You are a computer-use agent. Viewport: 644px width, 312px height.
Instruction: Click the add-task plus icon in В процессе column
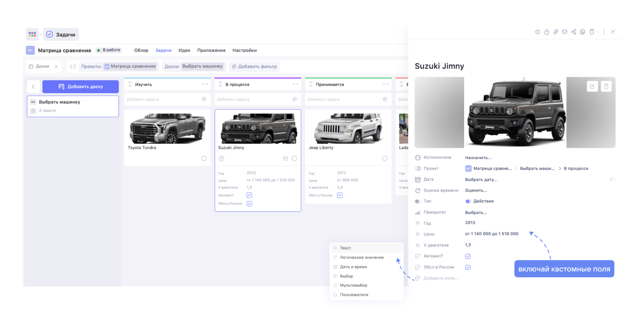(295, 99)
